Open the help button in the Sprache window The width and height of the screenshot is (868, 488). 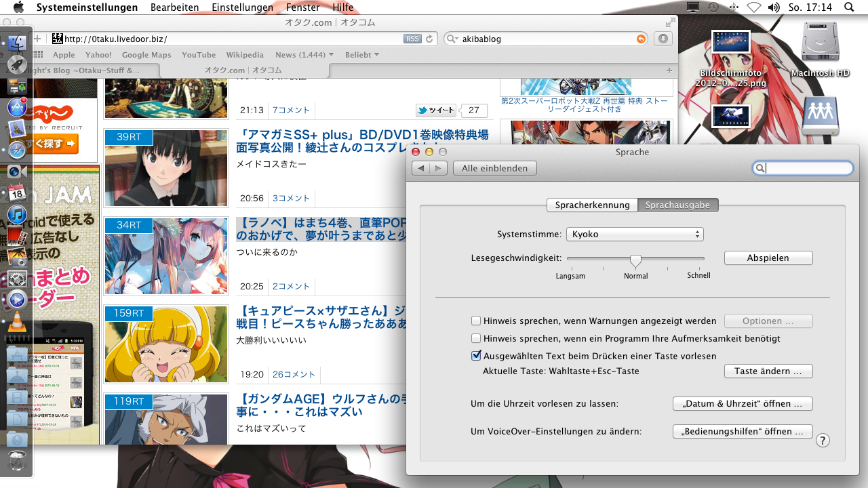[x=822, y=441]
